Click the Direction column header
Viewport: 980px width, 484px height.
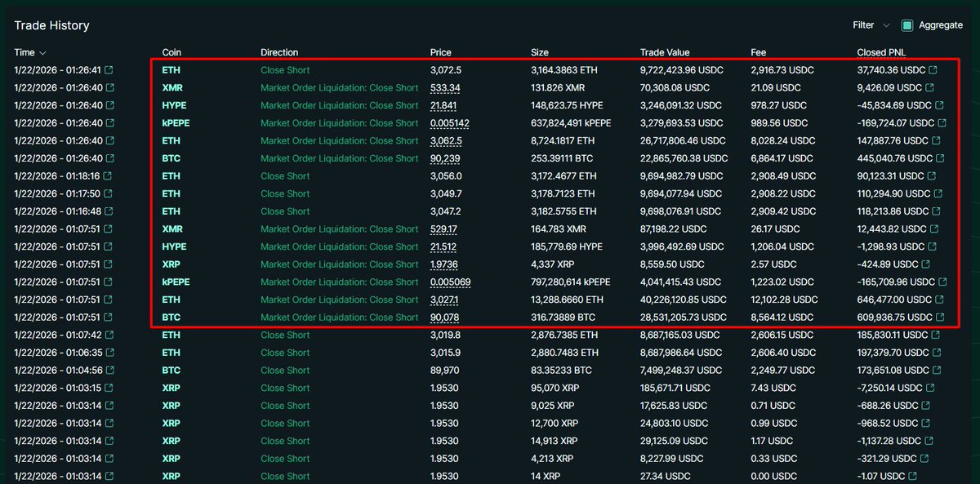tap(279, 52)
